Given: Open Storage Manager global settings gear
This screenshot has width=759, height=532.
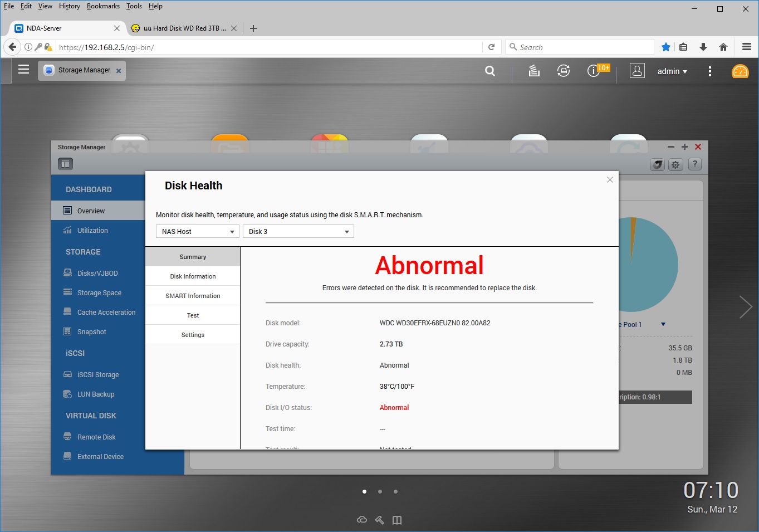Looking at the screenshot, I should 675,164.
